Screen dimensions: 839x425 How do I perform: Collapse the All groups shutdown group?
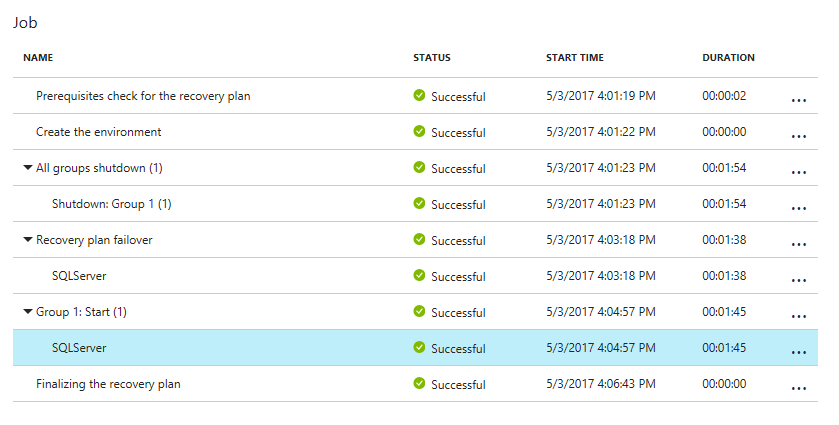(28, 168)
